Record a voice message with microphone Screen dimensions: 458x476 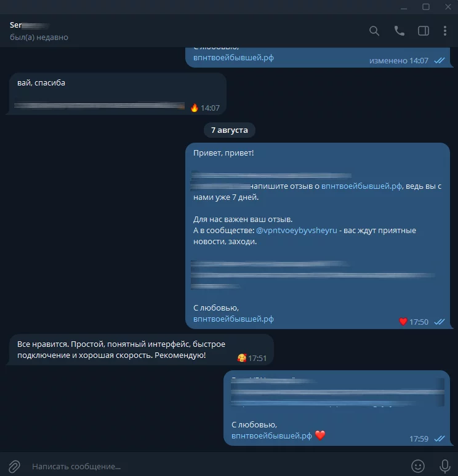[445, 466]
